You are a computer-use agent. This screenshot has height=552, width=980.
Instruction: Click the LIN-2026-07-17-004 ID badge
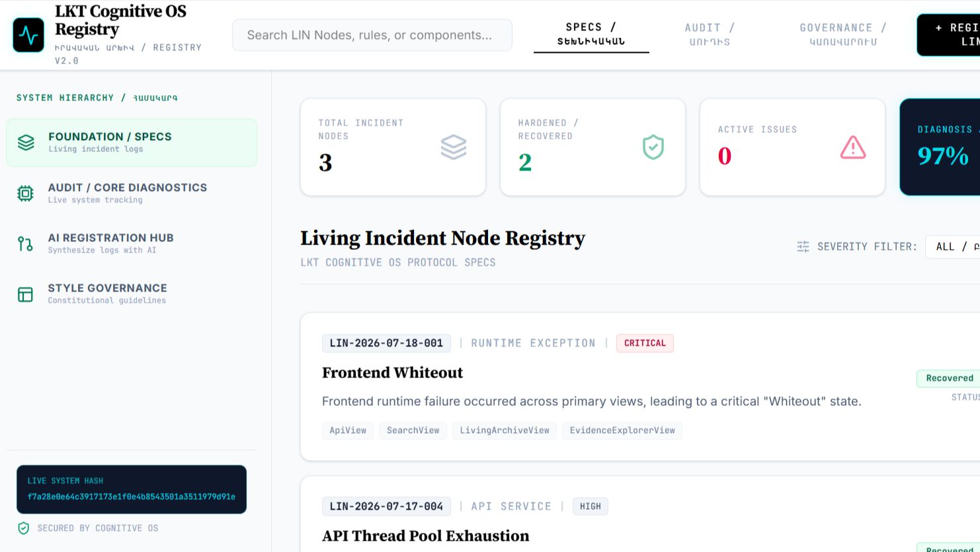pos(386,506)
